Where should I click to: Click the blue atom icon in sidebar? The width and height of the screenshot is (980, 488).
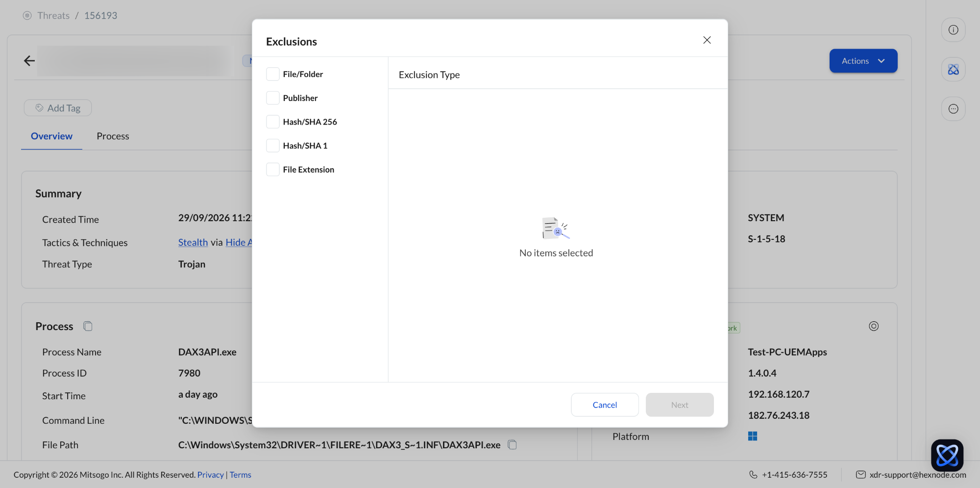coord(953,70)
